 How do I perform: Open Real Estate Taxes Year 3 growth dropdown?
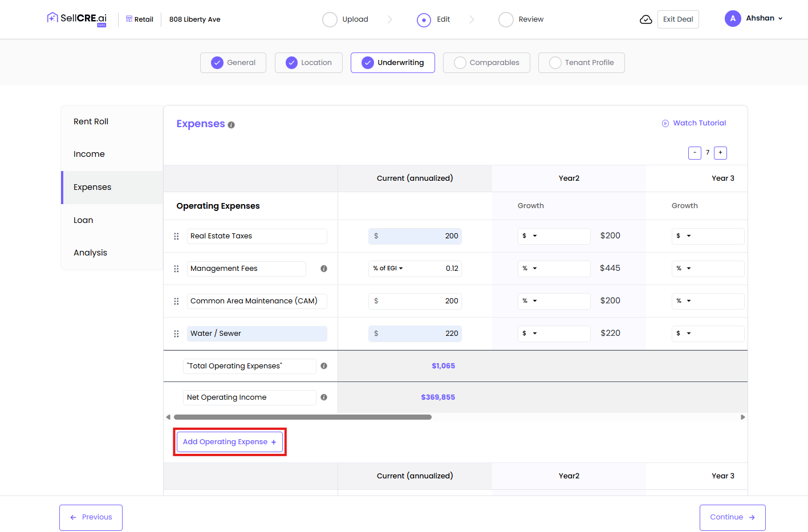tap(684, 236)
